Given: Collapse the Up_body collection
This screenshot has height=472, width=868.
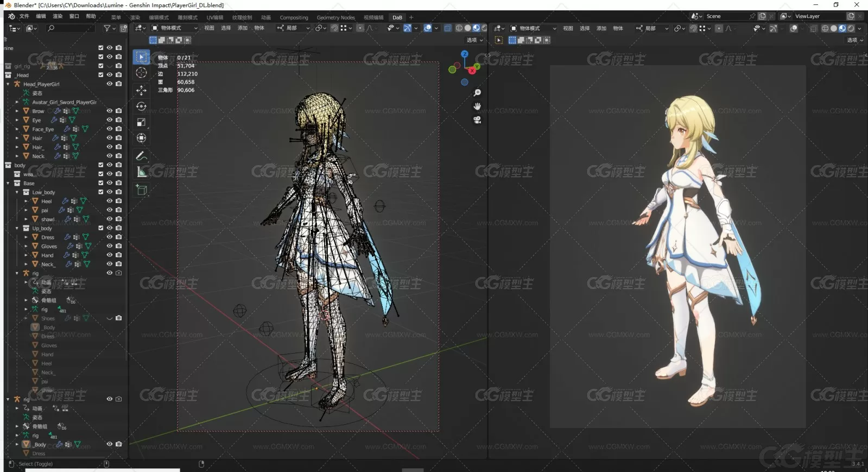Looking at the screenshot, I should [x=17, y=228].
